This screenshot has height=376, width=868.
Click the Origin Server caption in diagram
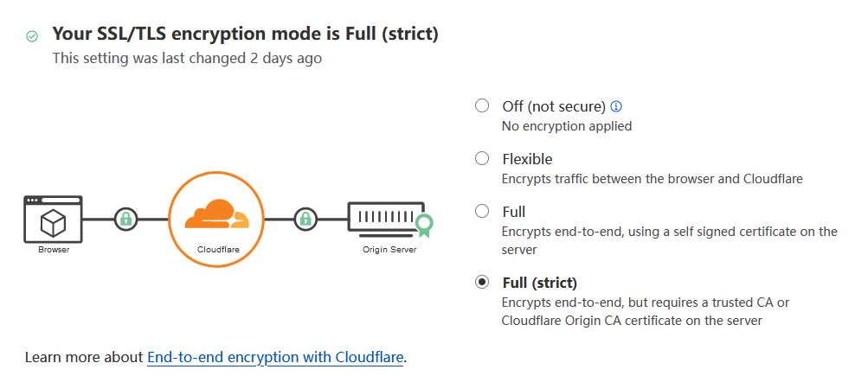pos(389,250)
